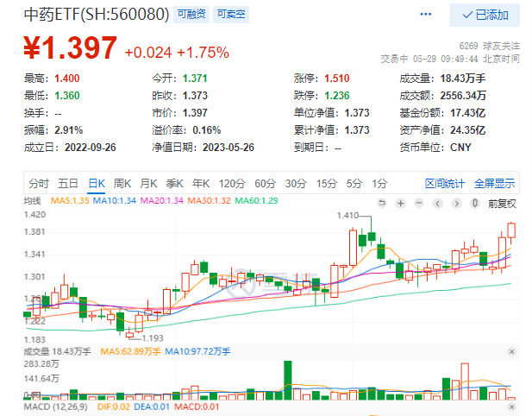Click the tallest green volume bar
Screen dimensions: 532x416
click(288, 381)
